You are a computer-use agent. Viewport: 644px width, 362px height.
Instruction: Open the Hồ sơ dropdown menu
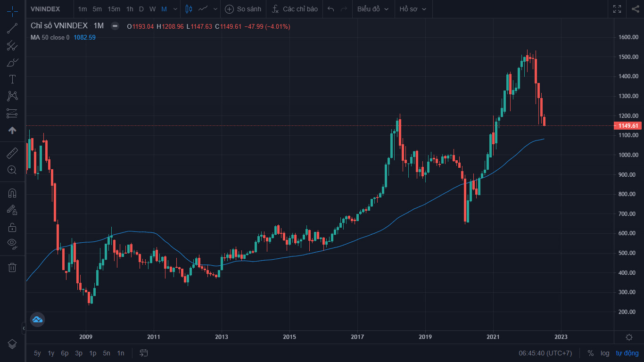[x=413, y=9]
